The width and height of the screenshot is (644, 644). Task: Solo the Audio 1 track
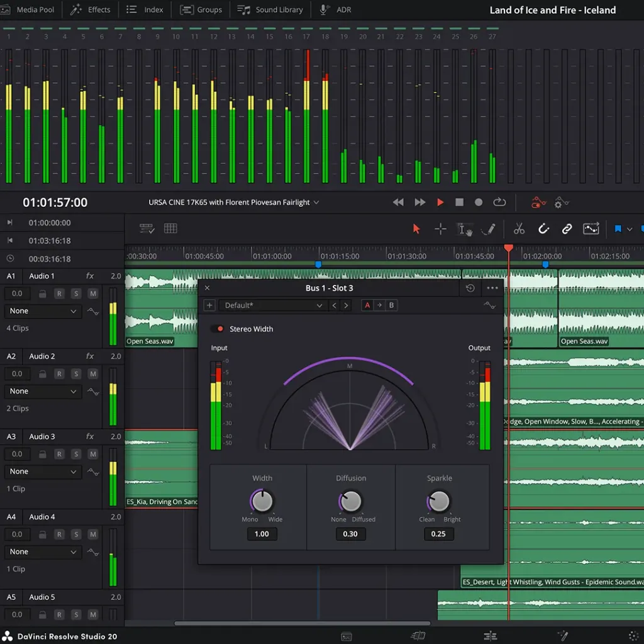76,294
